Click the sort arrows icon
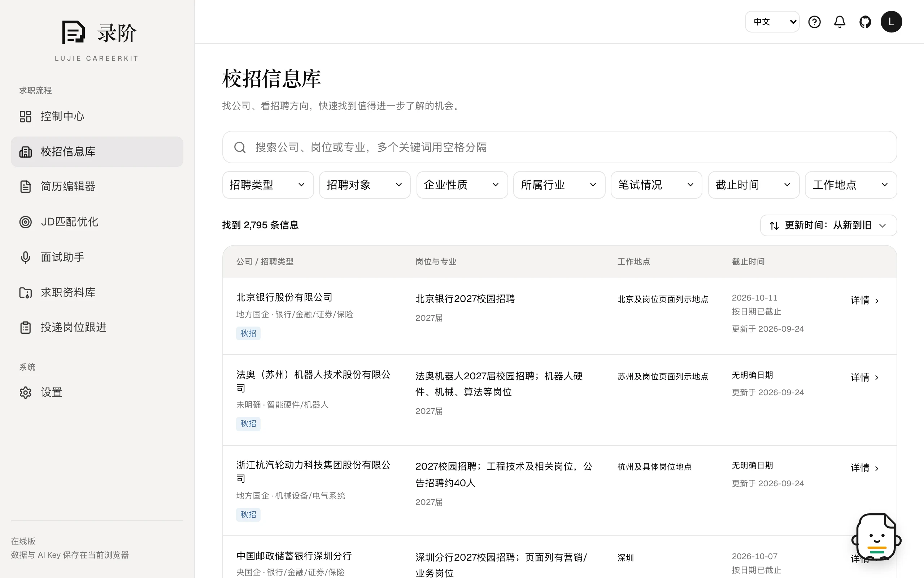The image size is (924, 578). (774, 225)
